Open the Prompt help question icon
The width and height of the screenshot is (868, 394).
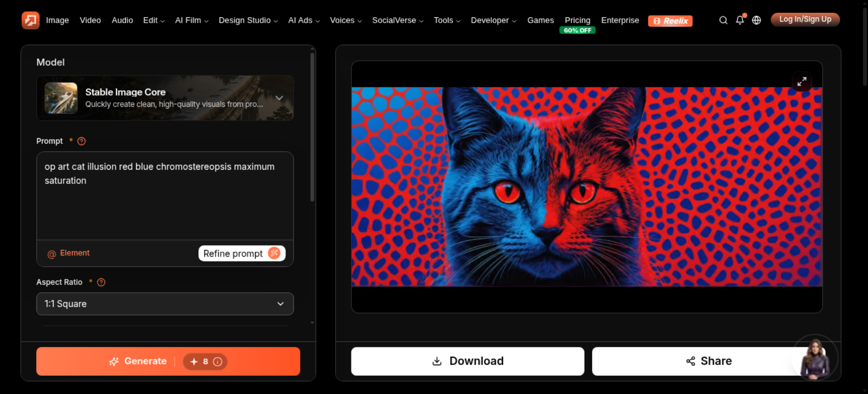coord(81,141)
